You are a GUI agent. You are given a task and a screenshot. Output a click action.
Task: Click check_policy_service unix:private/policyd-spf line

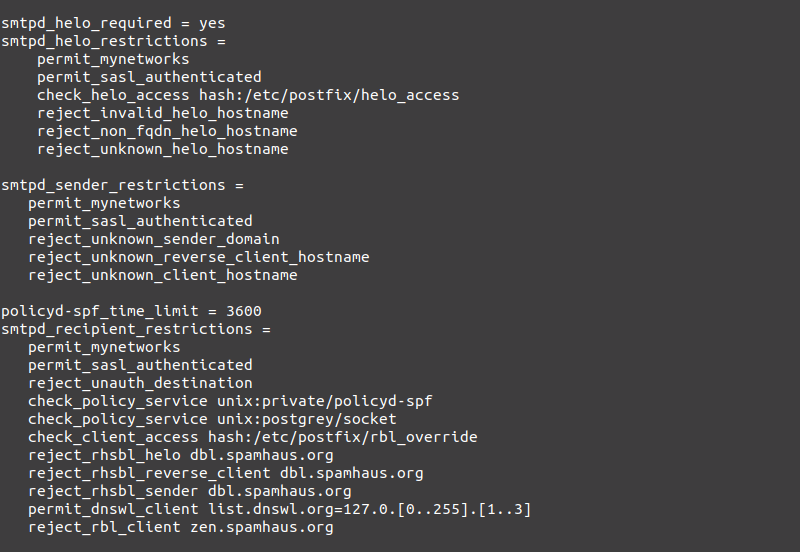230,401
